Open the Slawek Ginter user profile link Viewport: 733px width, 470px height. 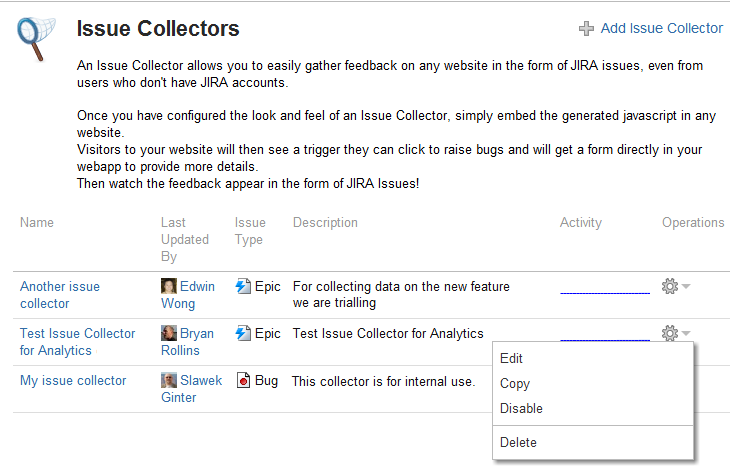(x=192, y=389)
